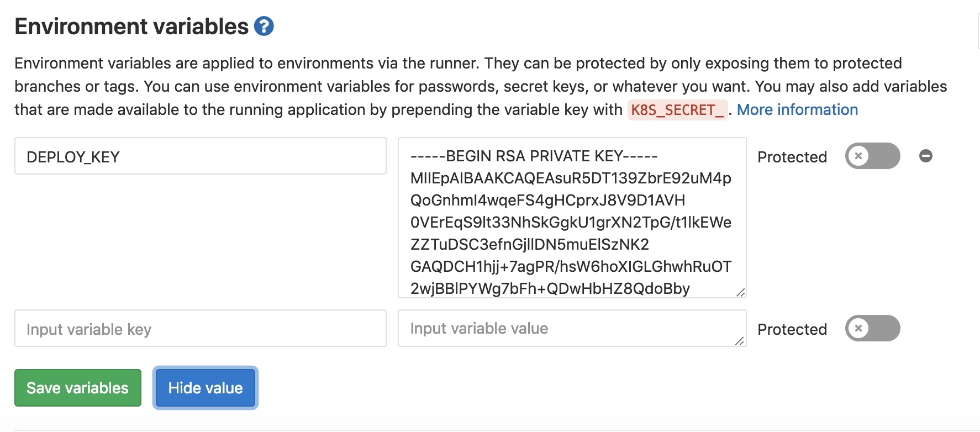
Task: Click the GAQDCH1hjj+7agPR key line
Action: coord(571,266)
